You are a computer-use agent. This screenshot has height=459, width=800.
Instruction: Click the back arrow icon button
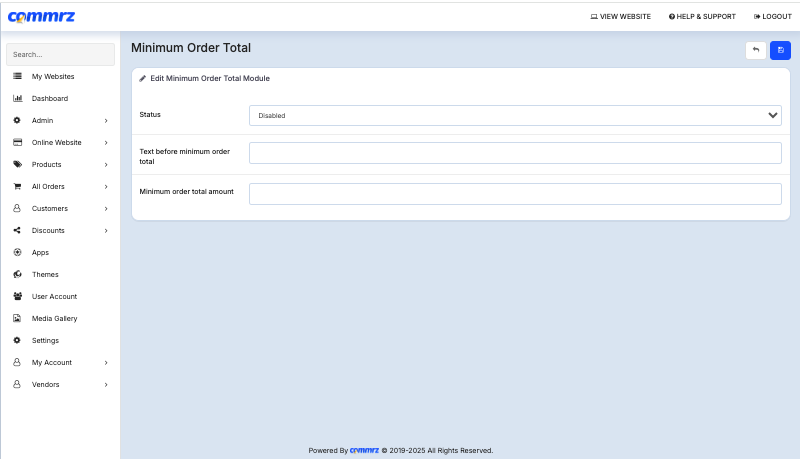(756, 50)
